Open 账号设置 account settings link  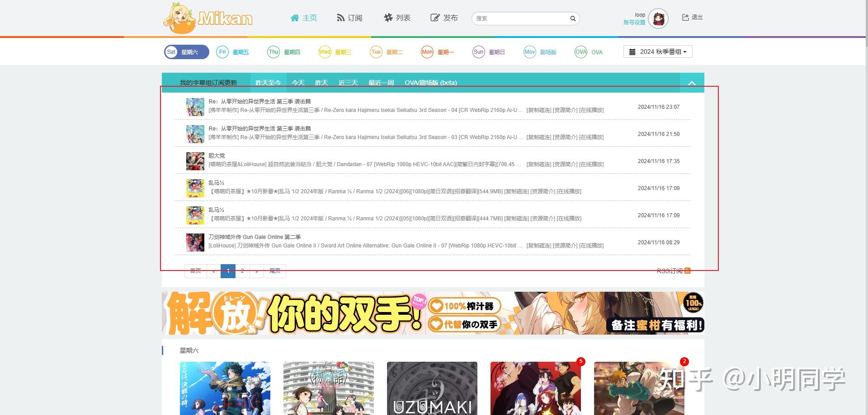635,22
